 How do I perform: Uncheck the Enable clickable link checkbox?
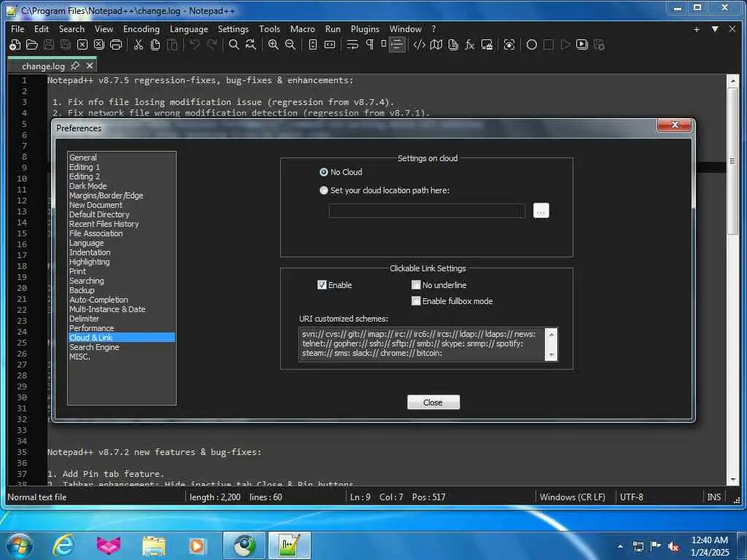[x=322, y=285]
